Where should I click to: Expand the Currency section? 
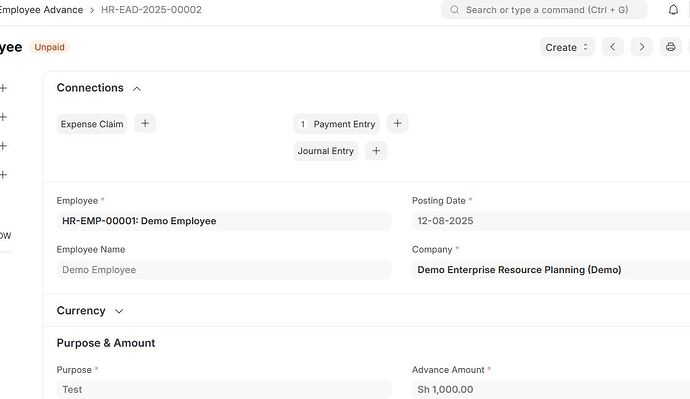click(x=118, y=311)
